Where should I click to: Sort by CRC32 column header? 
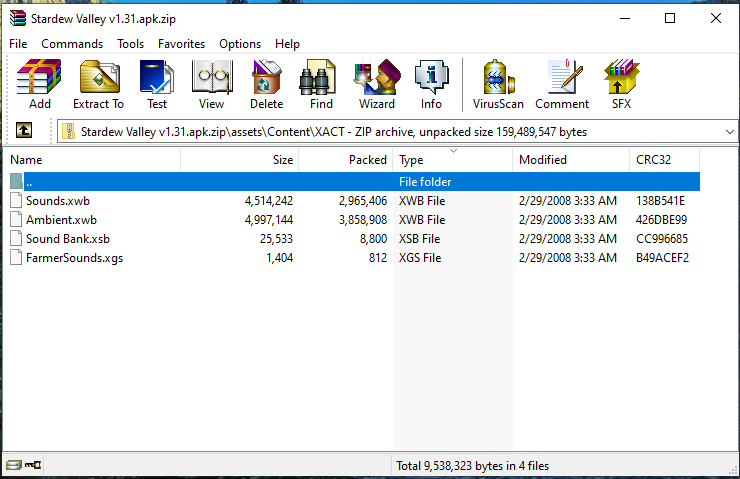664,160
